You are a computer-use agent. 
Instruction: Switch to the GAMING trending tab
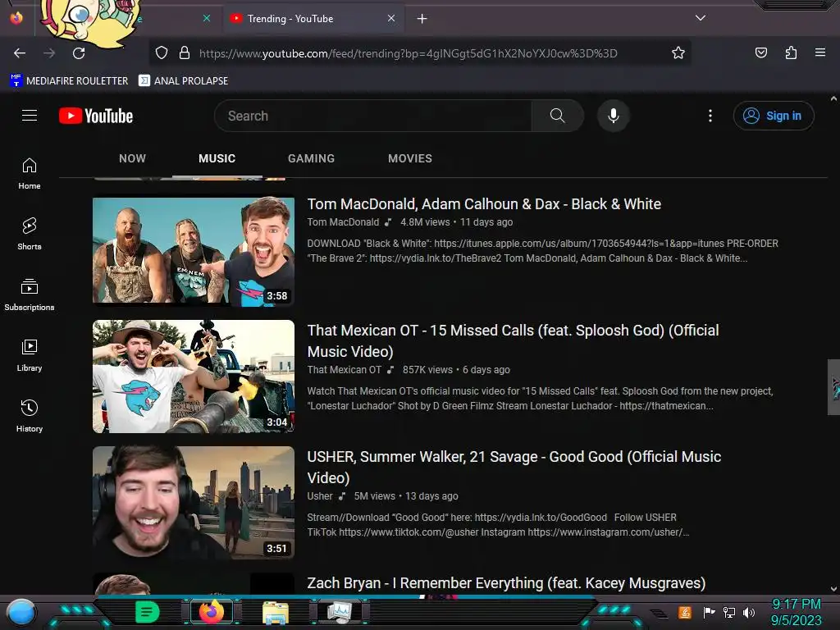pos(311,158)
